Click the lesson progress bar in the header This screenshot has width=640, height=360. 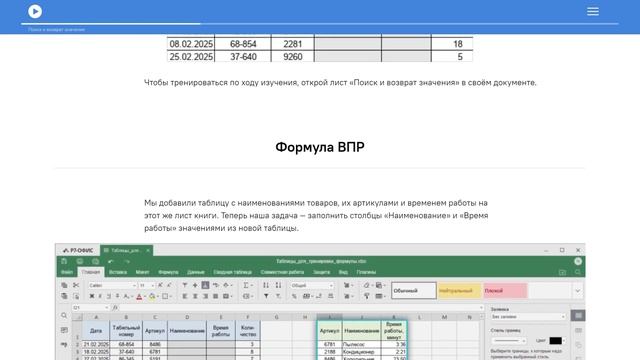click(320, 24)
